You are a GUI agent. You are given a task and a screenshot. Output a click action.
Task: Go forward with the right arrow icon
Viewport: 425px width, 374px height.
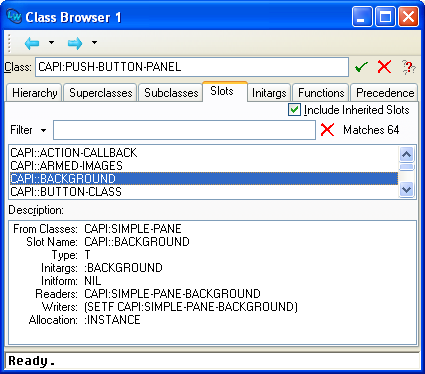[x=75, y=43]
